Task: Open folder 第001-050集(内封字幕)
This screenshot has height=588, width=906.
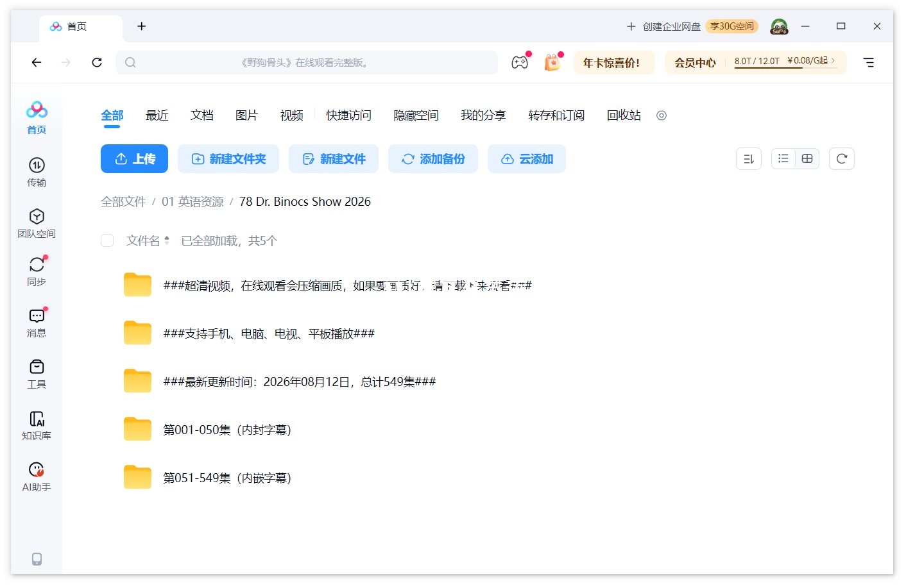Action: (227, 430)
